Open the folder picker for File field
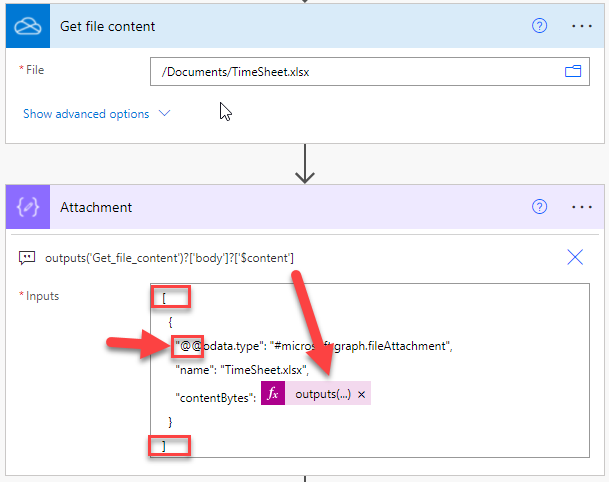 [x=573, y=72]
